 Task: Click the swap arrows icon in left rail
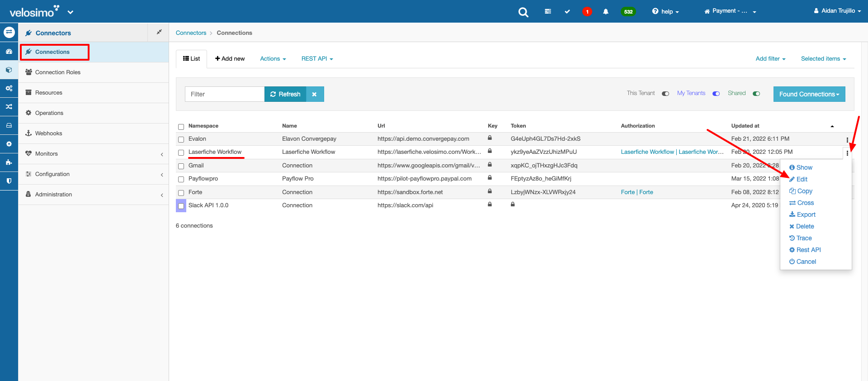9,33
